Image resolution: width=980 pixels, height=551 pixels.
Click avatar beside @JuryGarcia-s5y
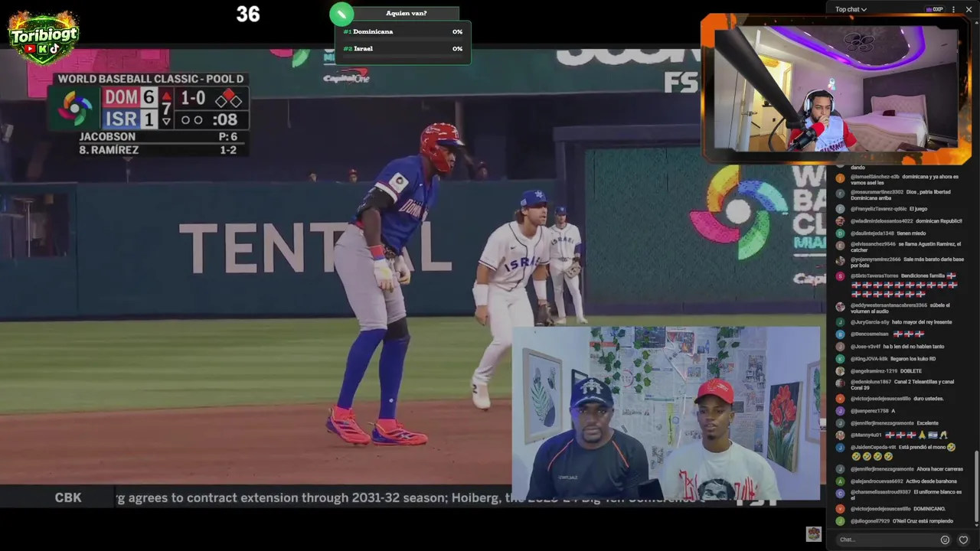tap(840, 322)
